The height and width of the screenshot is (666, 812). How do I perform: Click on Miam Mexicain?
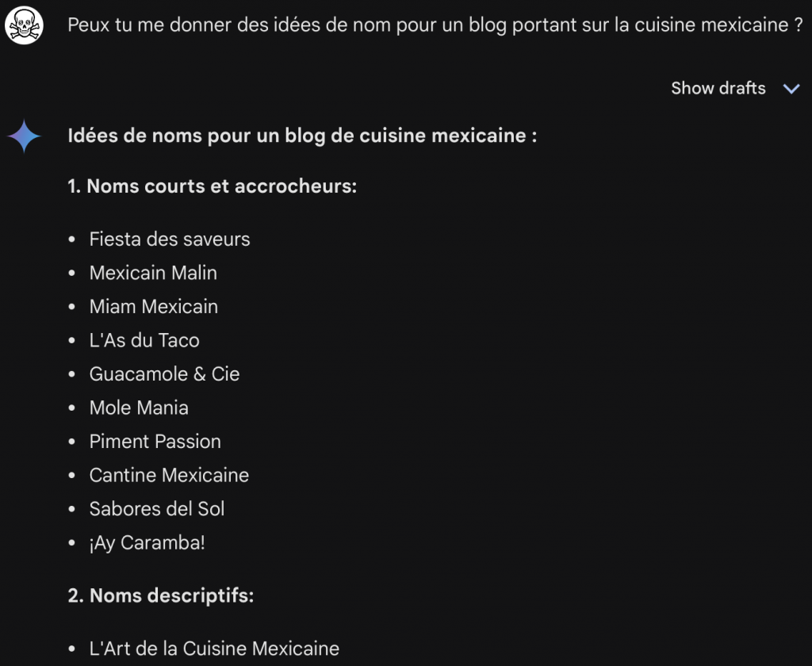point(153,306)
